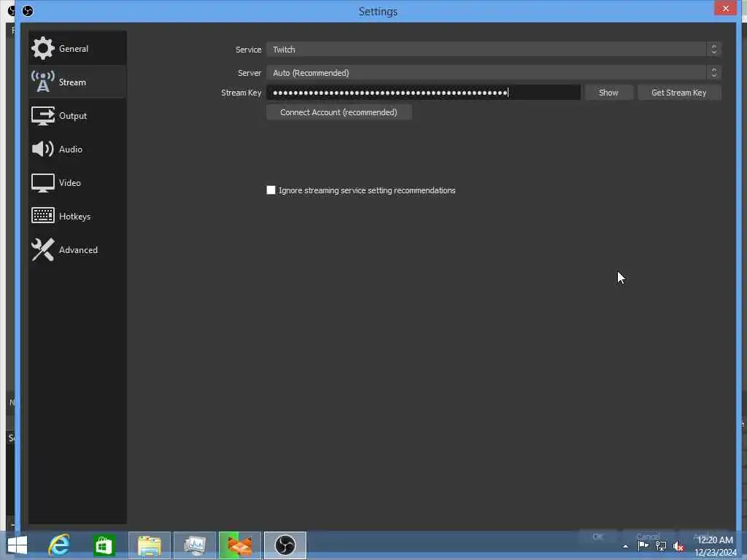The width and height of the screenshot is (747, 560).
Task: Click the Service dropdown arrow spinner
Action: [713, 49]
